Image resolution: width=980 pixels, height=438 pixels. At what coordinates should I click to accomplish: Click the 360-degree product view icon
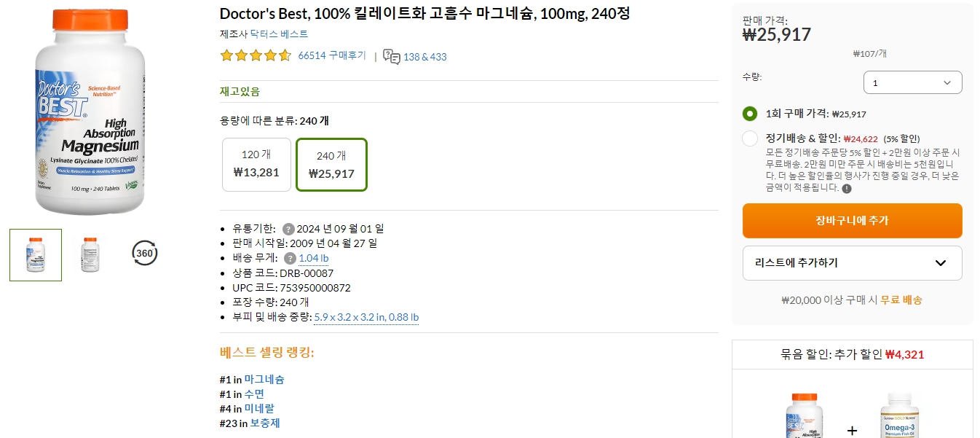tap(144, 253)
